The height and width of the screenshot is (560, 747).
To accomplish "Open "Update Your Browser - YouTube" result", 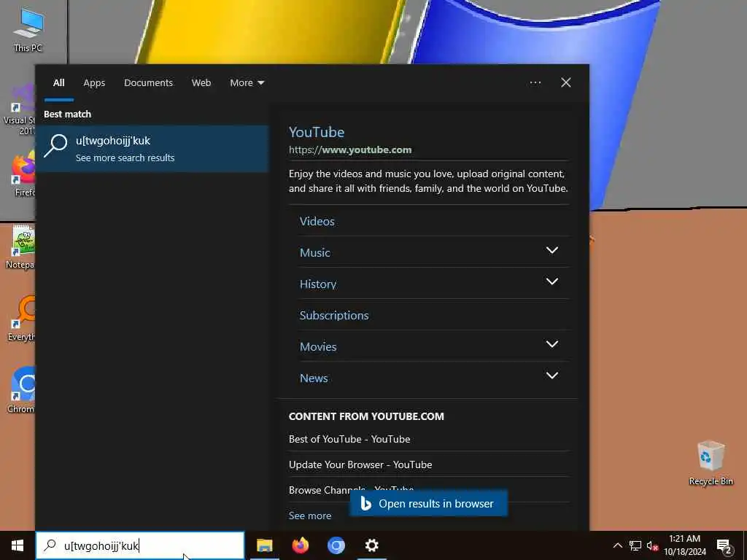I will (x=360, y=464).
